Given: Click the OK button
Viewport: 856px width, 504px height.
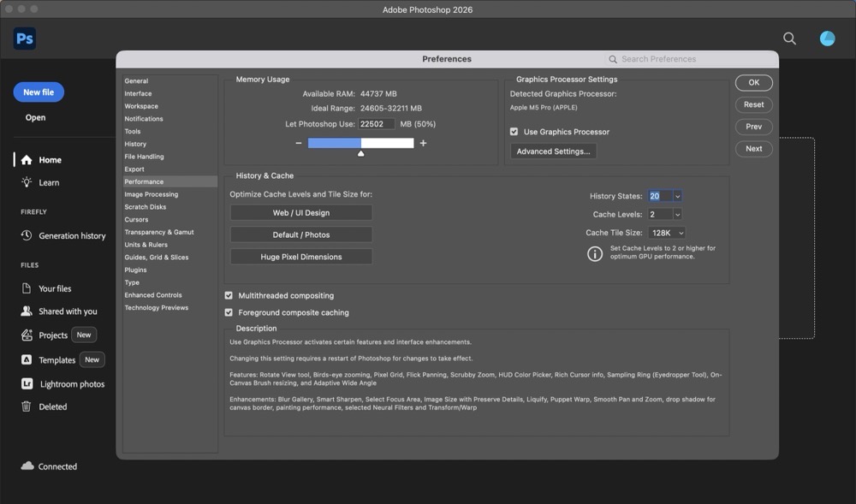Looking at the screenshot, I should tap(753, 82).
